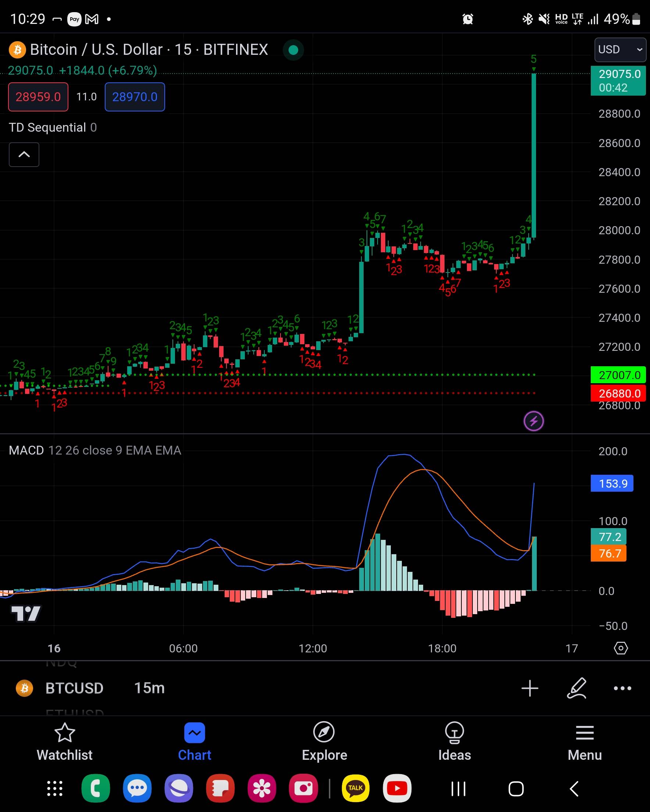
Task: Change the 15m timeframe interval
Action: 150,688
